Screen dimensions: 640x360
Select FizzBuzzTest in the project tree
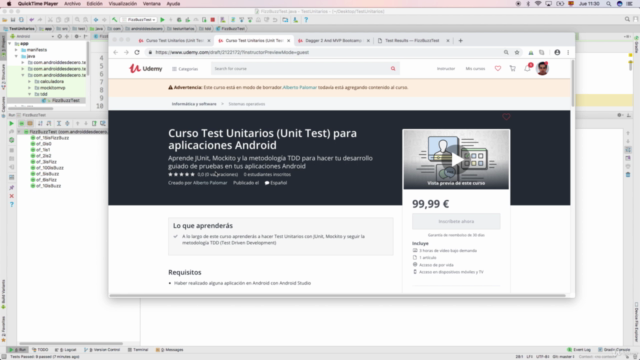coord(65,100)
